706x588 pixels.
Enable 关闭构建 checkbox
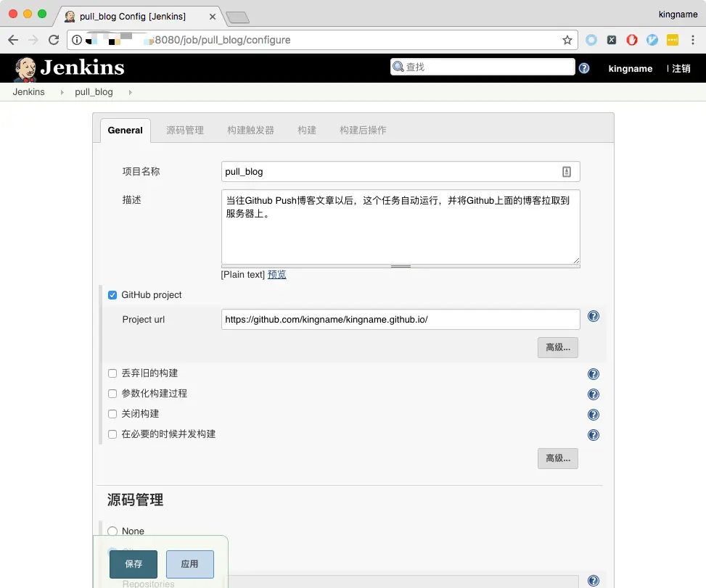[112, 414]
